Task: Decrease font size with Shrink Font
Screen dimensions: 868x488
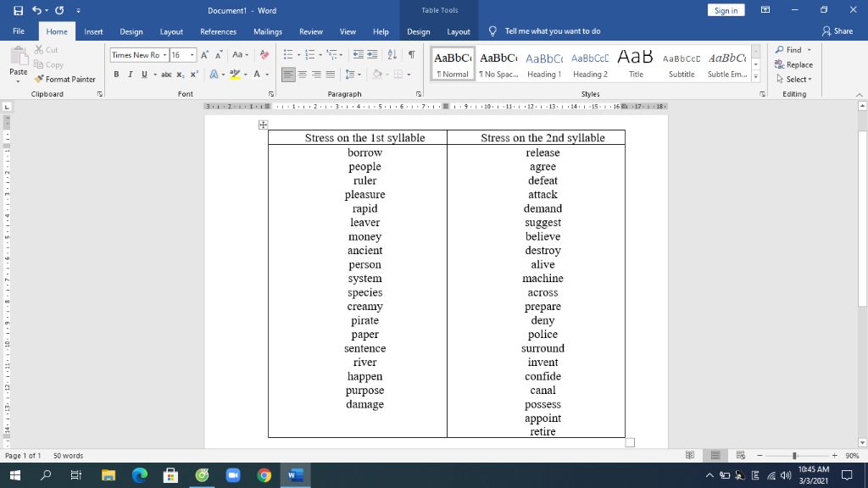Action: coord(219,55)
